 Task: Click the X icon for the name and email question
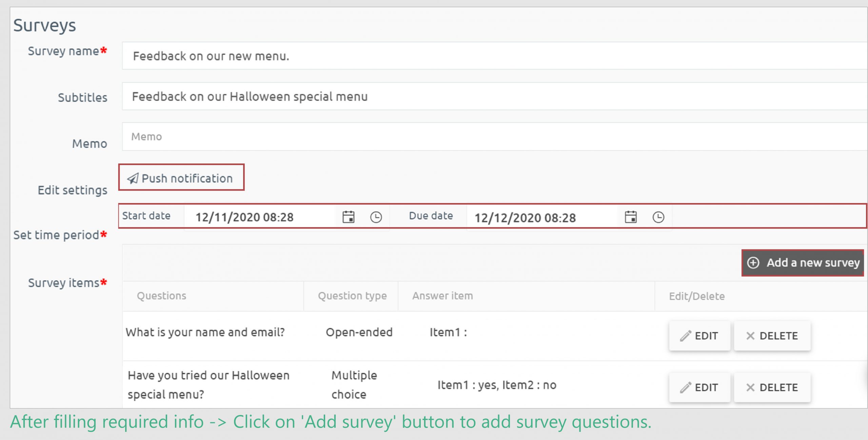pyautogui.click(x=750, y=336)
